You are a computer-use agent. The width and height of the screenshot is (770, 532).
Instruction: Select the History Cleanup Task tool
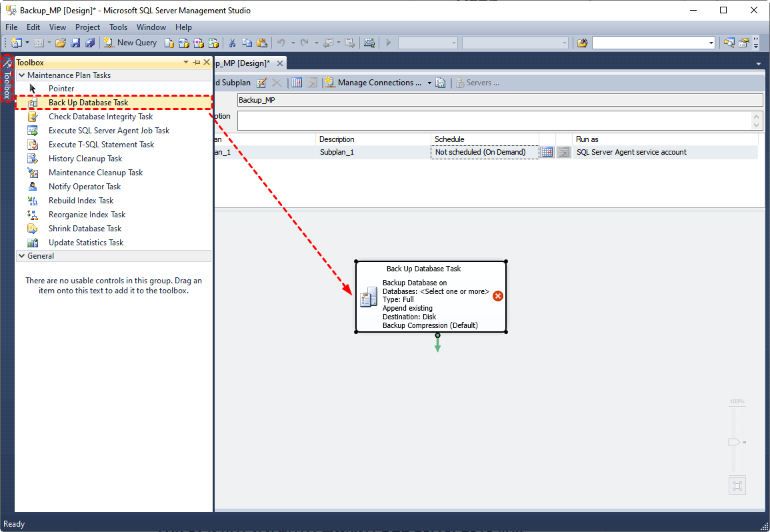pyautogui.click(x=84, y=158)
